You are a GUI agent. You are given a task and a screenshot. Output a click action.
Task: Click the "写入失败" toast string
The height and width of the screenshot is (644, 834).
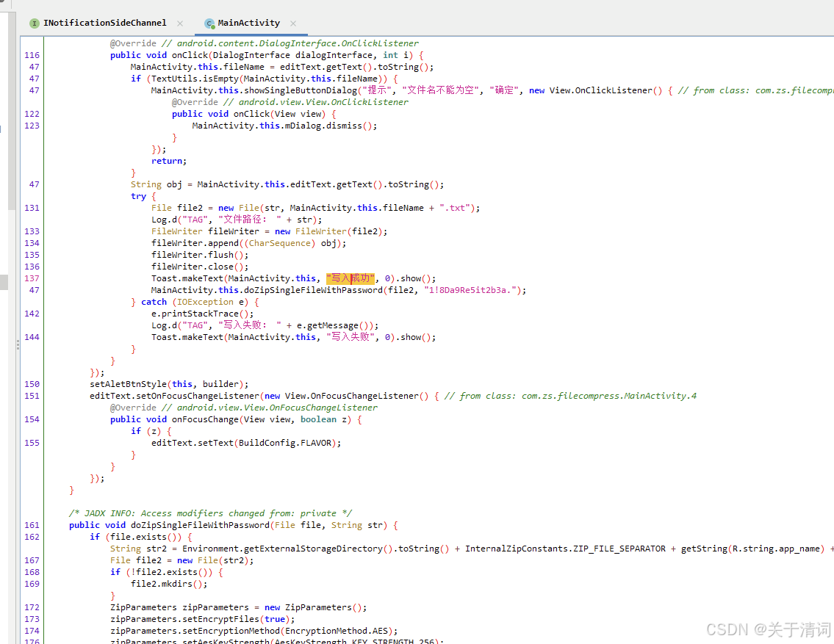[351, 337]
